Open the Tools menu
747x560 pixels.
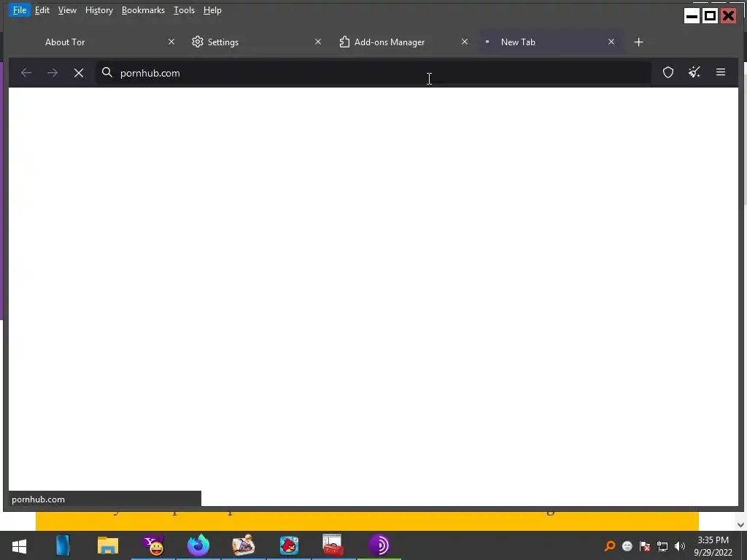(x=184, y=10)
